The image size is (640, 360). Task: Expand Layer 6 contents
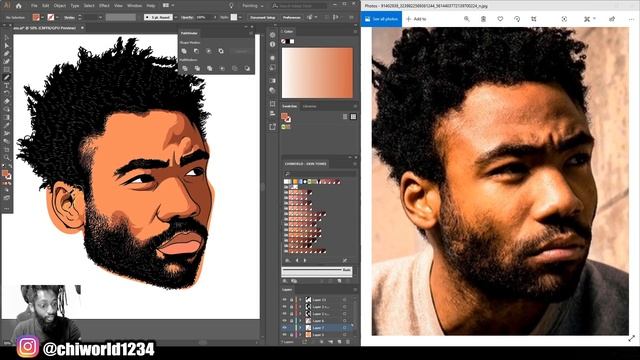click(x=300, y=321)
